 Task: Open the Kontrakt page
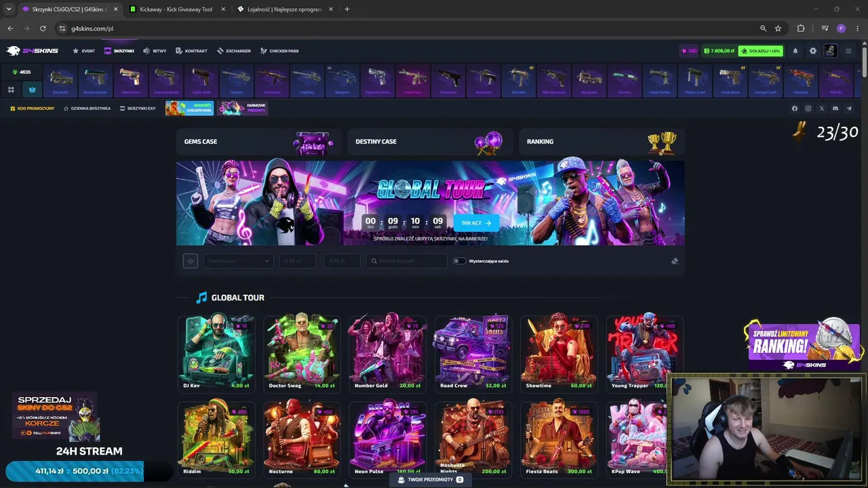pos(191,51)
